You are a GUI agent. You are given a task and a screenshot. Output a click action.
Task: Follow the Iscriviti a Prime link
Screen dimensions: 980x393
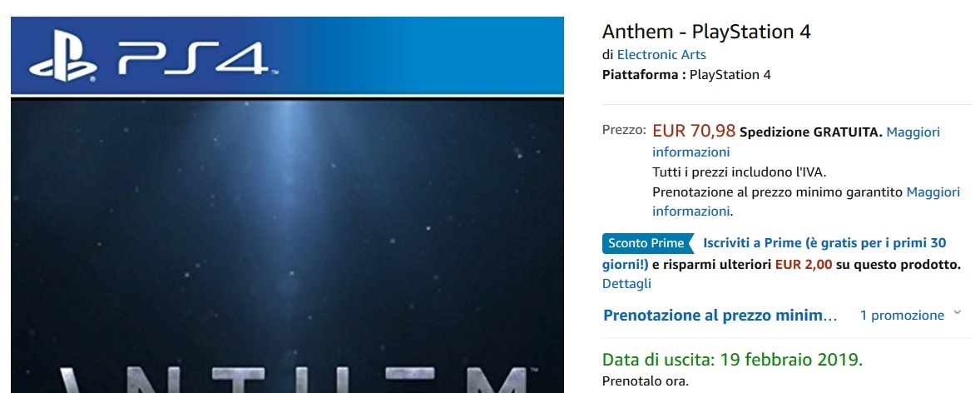tap(824, 243)
